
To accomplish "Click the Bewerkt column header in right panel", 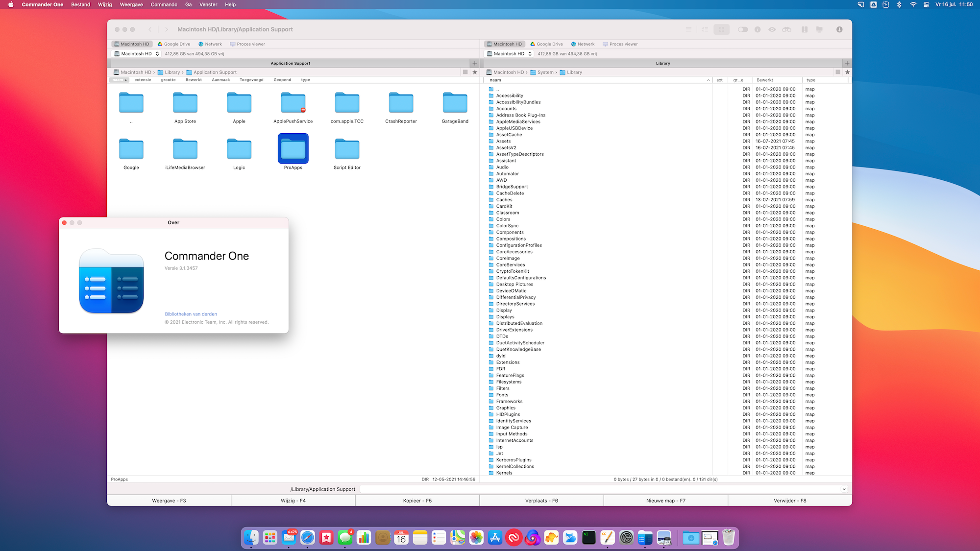I will click(x=764, y=80).
